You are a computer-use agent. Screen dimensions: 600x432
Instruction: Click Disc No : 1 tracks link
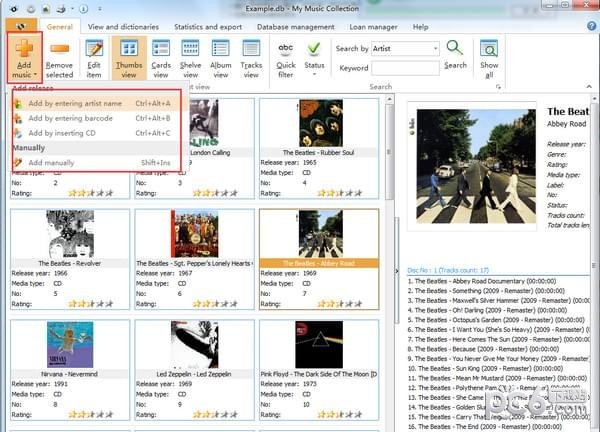pos(448,270)
